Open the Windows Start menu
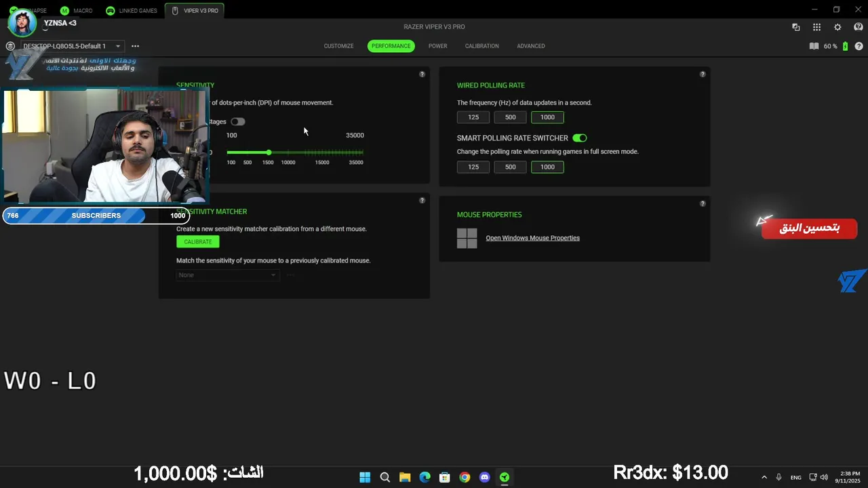The width and height of the screenshot is (868, 488). click(365, 477)
